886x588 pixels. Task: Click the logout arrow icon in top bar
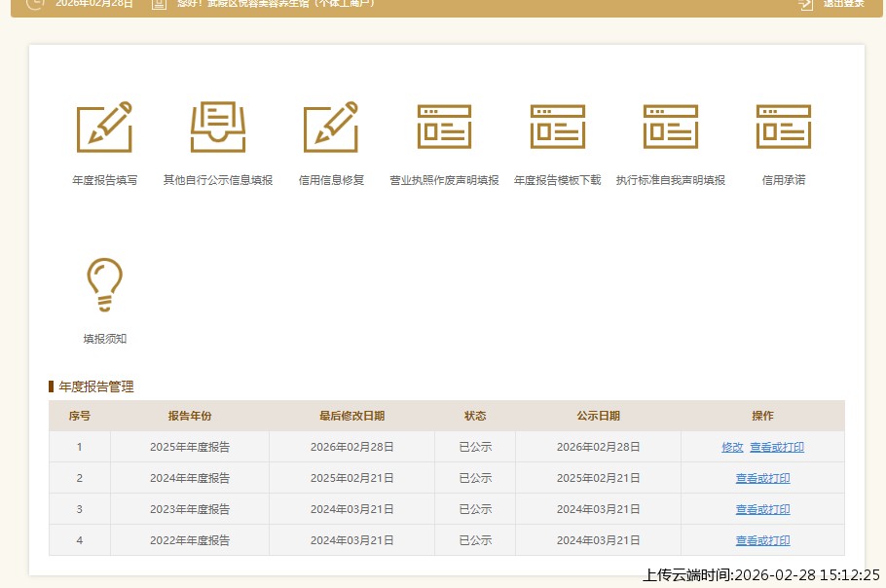804,6
